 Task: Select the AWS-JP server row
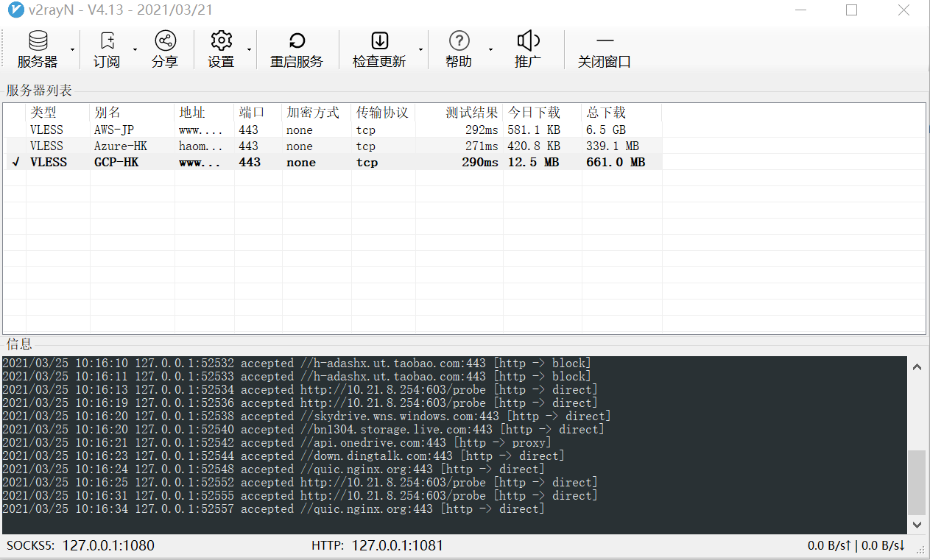[x=334, y=130]
